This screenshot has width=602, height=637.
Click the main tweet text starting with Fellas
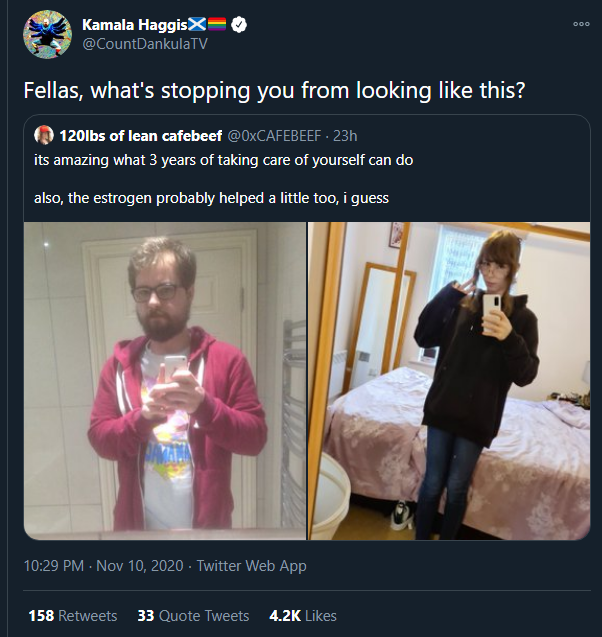(x=275, y=90)
